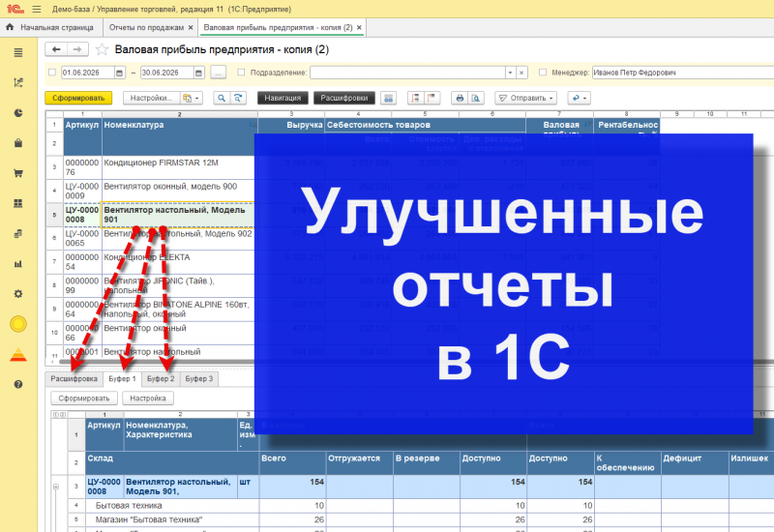
Task: Click the start date field 01.06.2026
Action: 88,73
